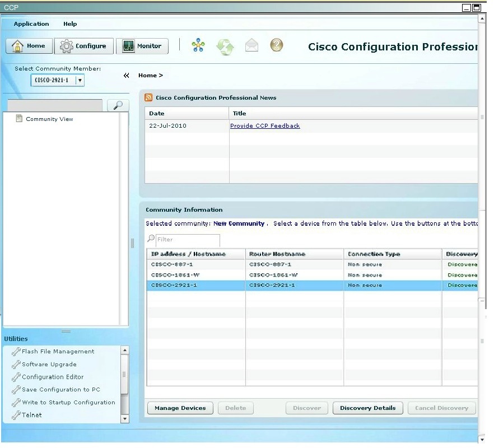Select the CISCO-1861-W device row
494x448 pixels.
coord(312,275)
